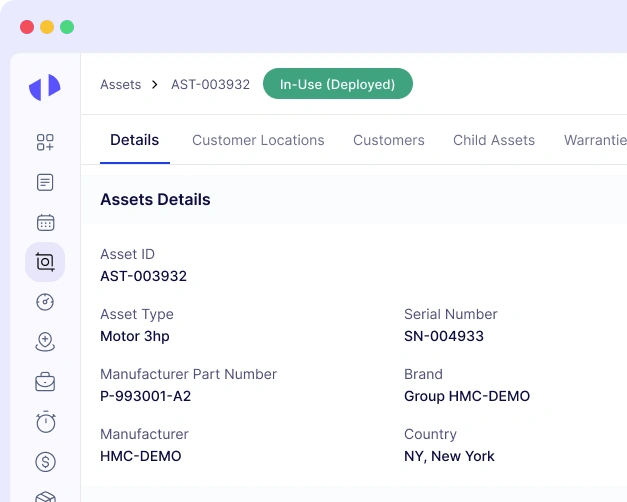Open the Warranties tab
627x502 pixels.
[595, 140]
